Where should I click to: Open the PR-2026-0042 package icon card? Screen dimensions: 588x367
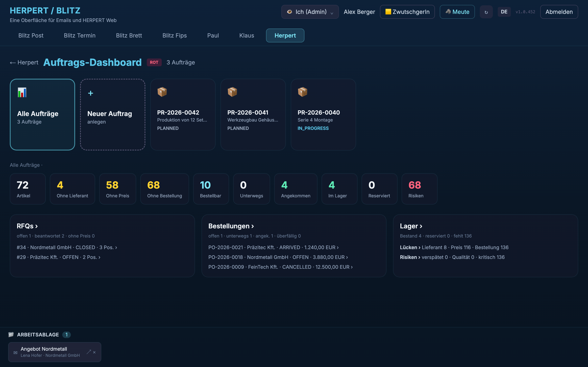[x=183, y=115]
